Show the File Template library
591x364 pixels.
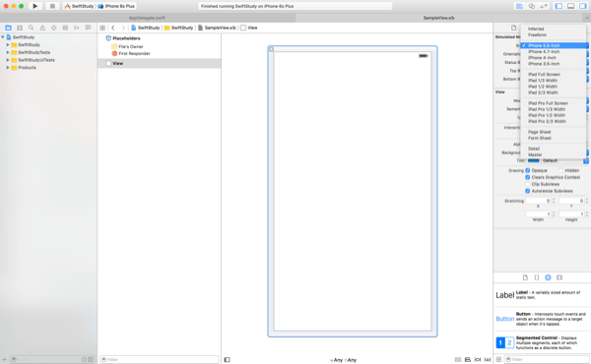[525, 277]
